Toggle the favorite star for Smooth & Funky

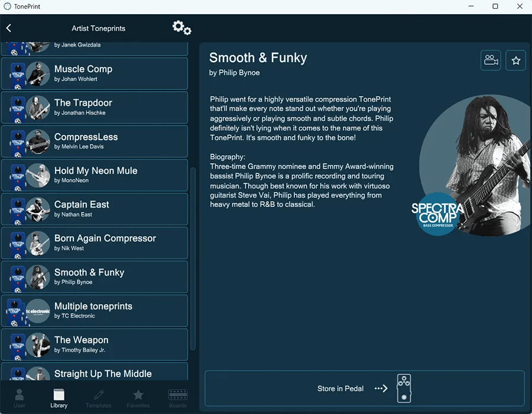[515, 60]
